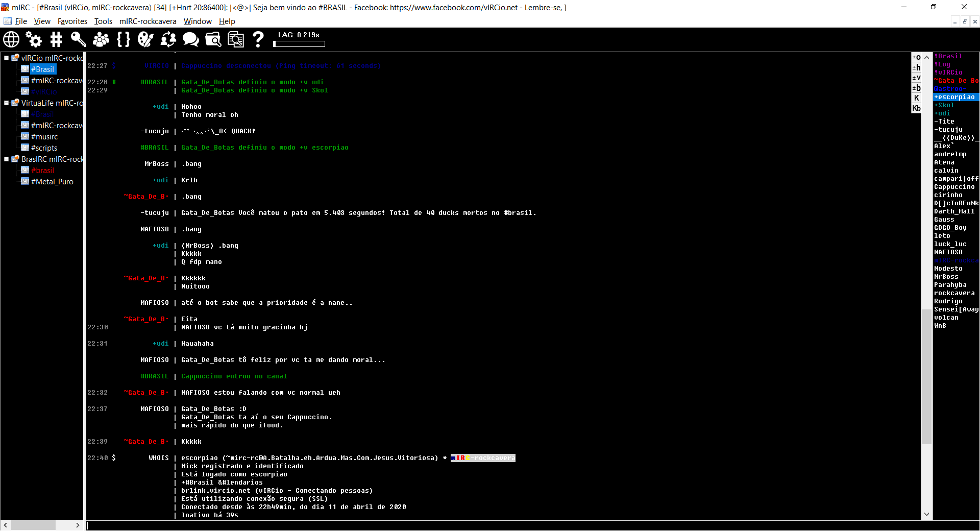Viewport: 980px width, 531px height.
Task: Open the Colors palette icon
Action: pyautogui.click(x=145, y=39)
